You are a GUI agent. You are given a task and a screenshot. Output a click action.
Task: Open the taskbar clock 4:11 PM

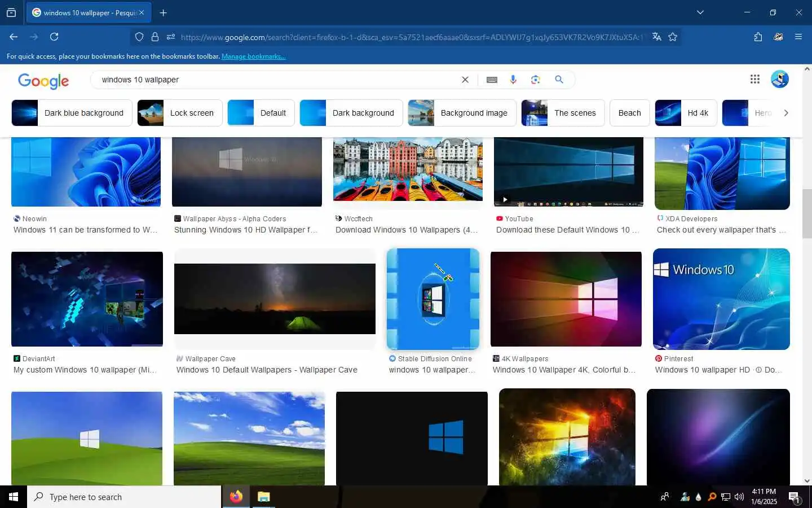click(x=764, y=497)
